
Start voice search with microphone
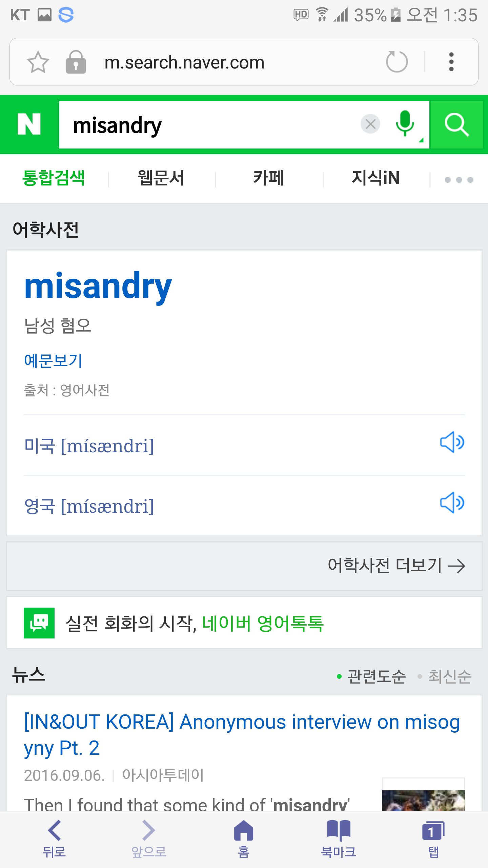[x=405, y=124]
